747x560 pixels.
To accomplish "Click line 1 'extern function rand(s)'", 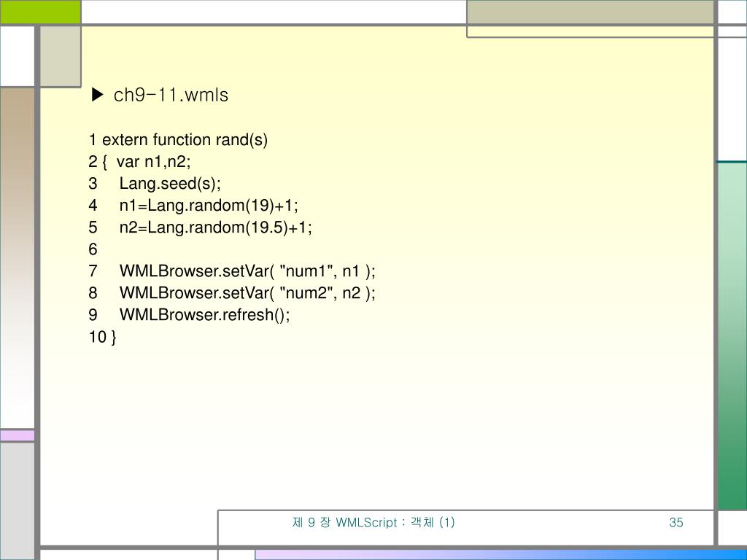I will (178, 140).
